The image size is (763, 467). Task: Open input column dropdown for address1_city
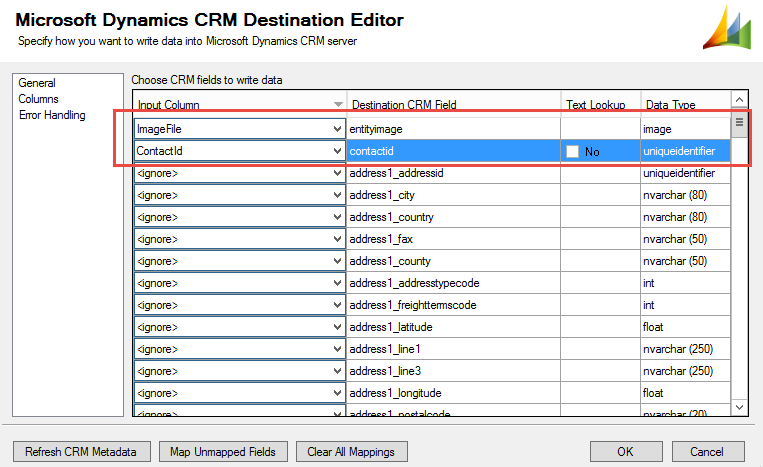[x=337, y=195]
